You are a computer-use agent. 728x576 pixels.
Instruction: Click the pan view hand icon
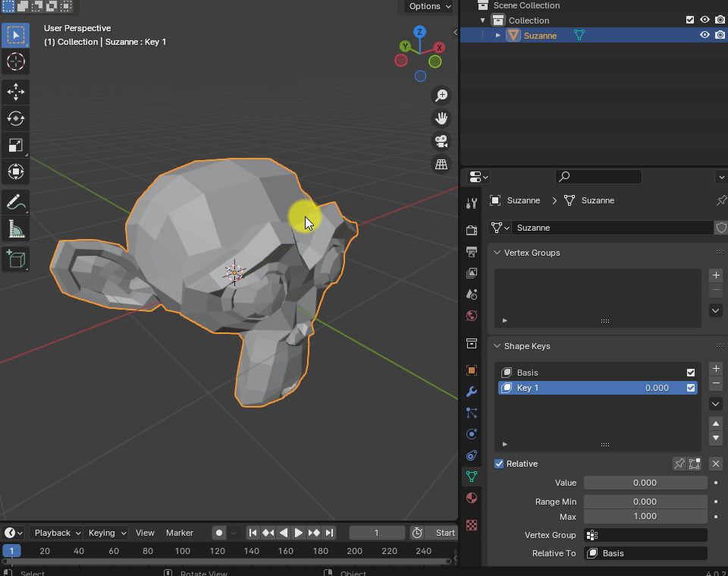coord(441,118)
